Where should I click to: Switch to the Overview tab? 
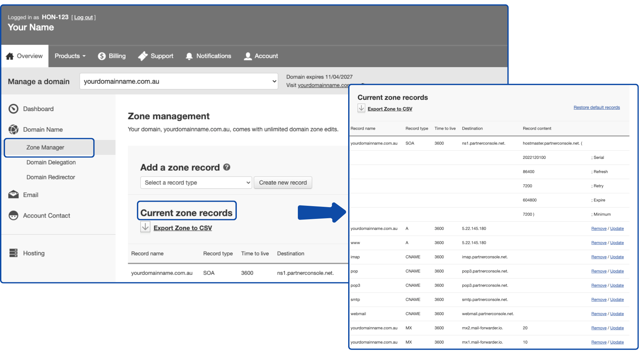[24, 56]
